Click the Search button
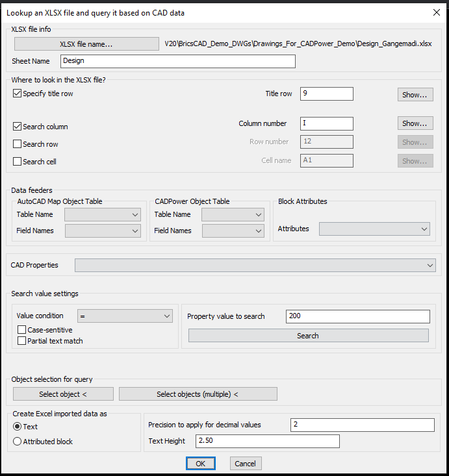 pos(308,336)
